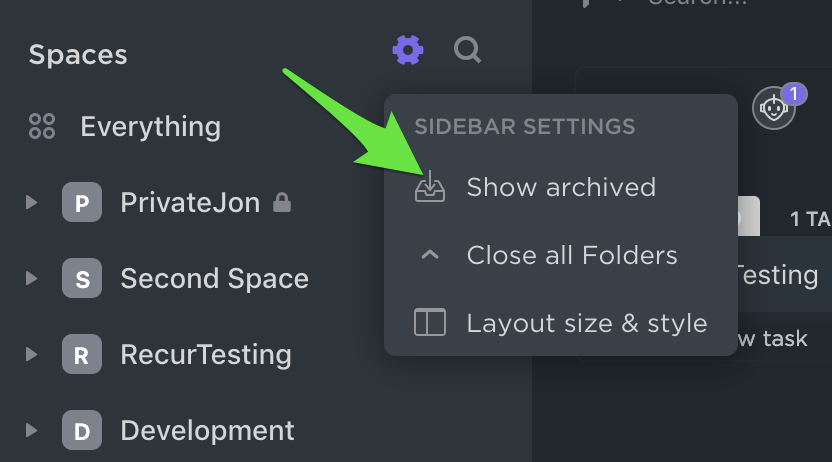Expand the Development space arrow

31,430
